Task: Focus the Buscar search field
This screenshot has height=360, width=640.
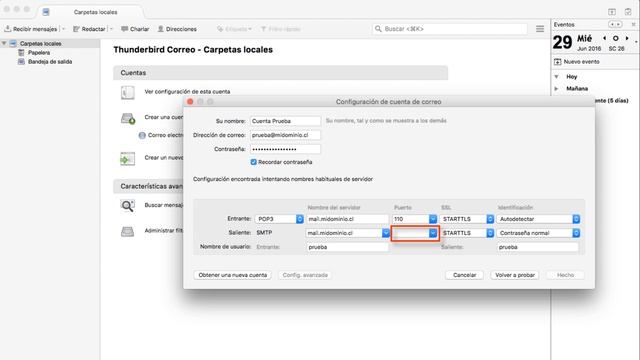Action: 449,29
